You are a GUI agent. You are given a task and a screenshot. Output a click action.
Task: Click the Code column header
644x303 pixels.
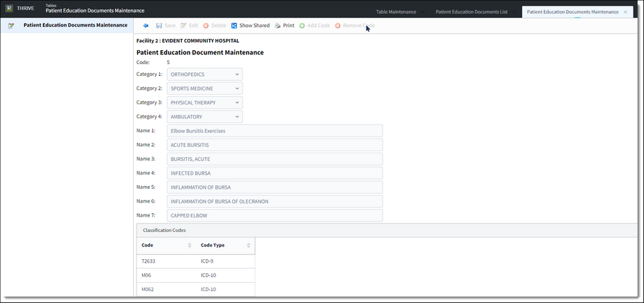tap(166, 245)
